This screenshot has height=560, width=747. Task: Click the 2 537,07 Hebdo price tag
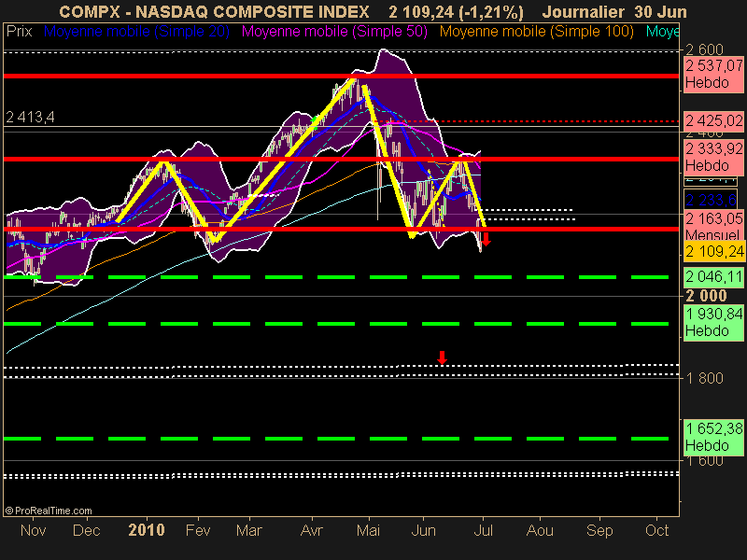[713, 75]
